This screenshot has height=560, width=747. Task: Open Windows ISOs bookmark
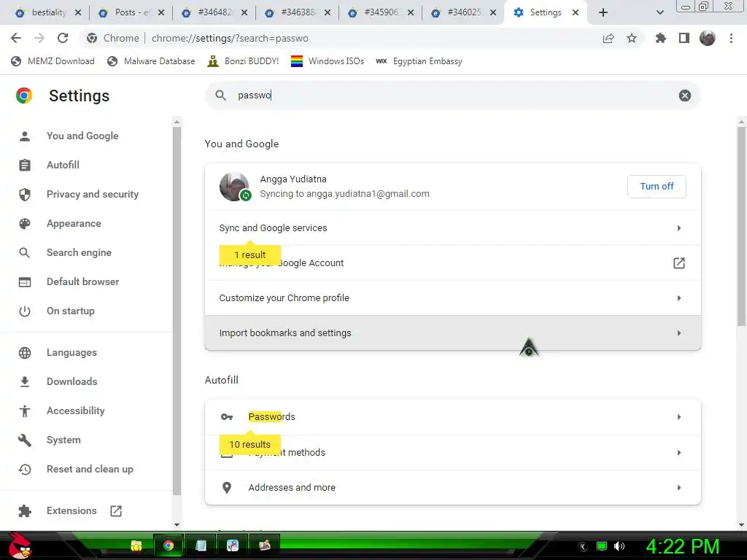click(328, 61)
